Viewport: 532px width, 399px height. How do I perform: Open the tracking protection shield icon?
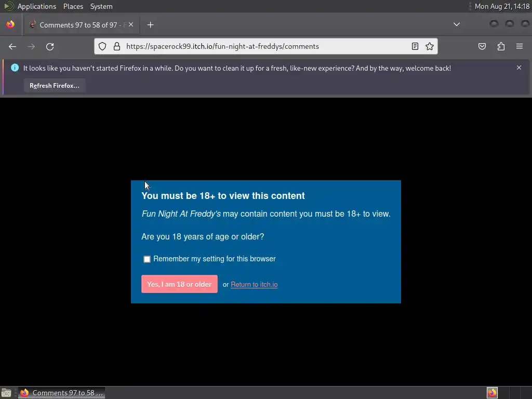pyautogui.click(x=102, y=46)
